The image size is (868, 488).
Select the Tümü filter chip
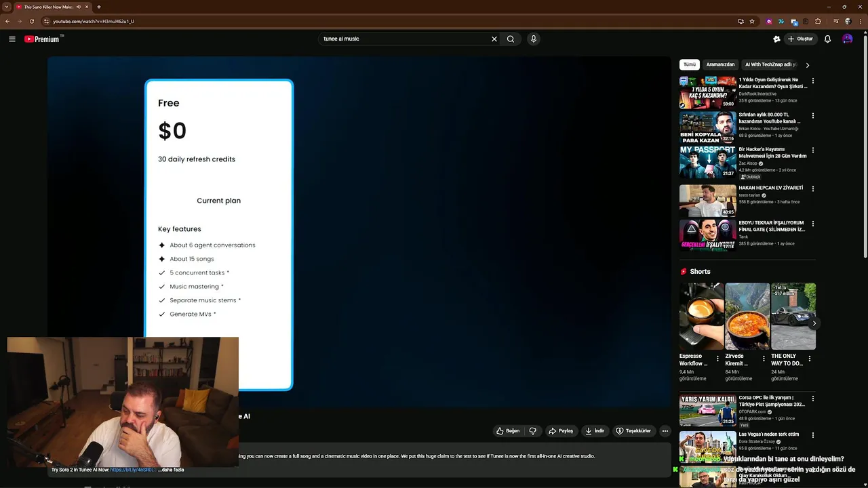[x=690, y=64]
